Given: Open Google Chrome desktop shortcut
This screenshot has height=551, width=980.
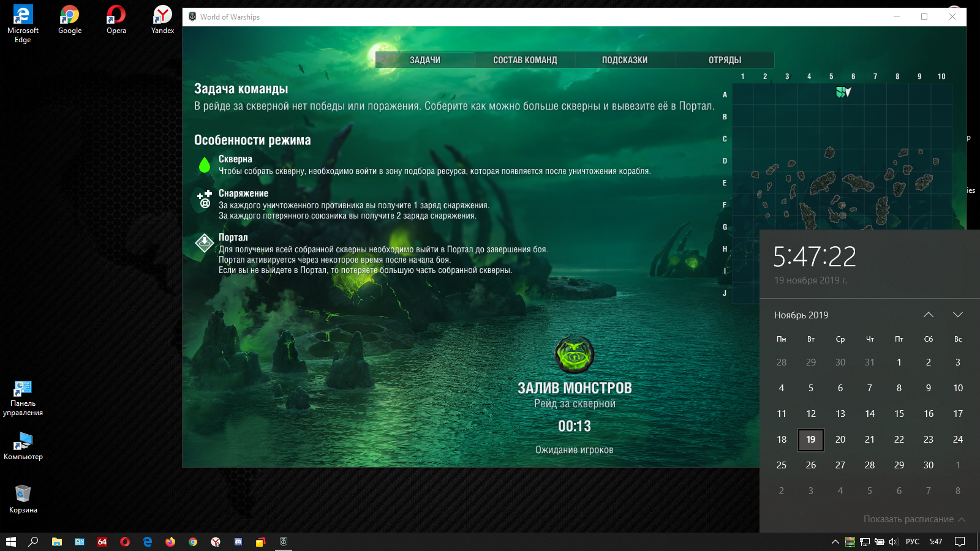Looking at the screenshot, I should pyautogui.click(x=70, y=20).
